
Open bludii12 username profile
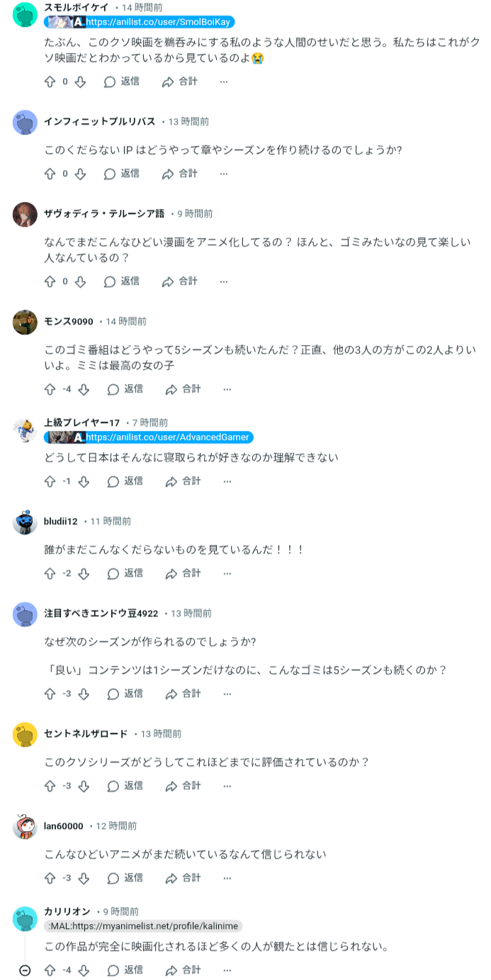point(61,522)
